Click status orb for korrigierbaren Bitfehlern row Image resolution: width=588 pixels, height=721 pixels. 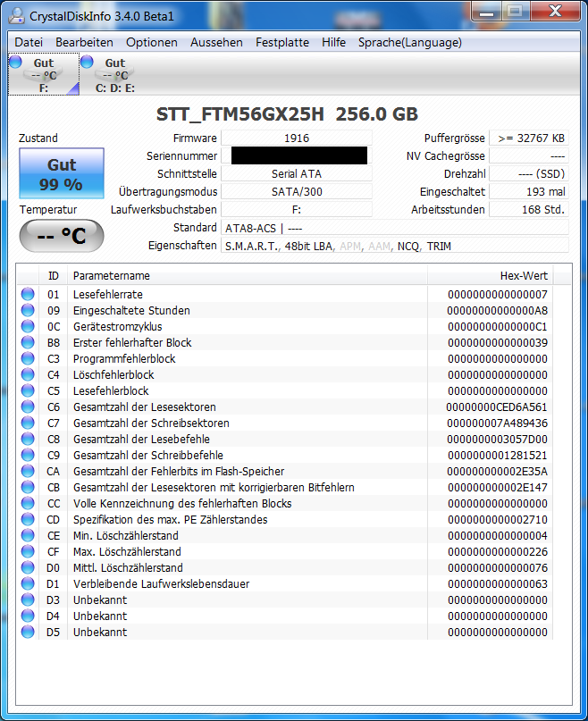pyautogui.click(x=28, y=487)
